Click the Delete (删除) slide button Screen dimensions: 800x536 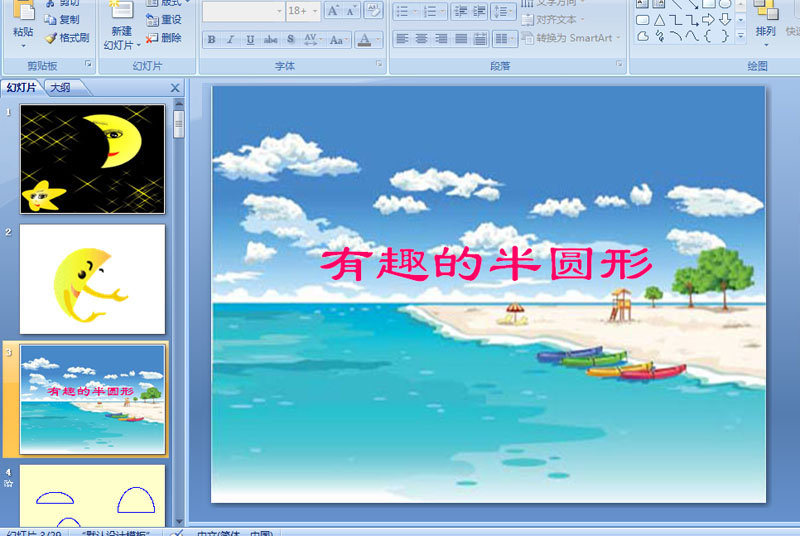point(164,37)
